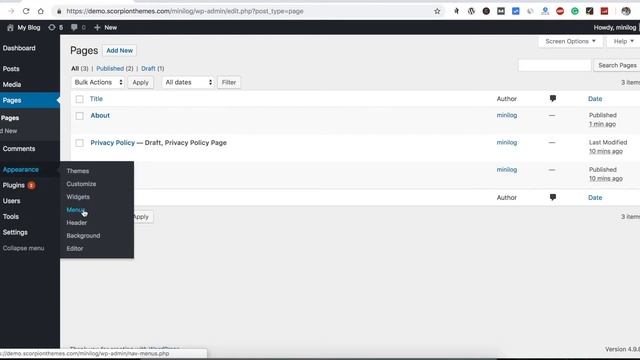Click the Search Pages button
This screenshot has width=640, height=360.
point(617,65)
